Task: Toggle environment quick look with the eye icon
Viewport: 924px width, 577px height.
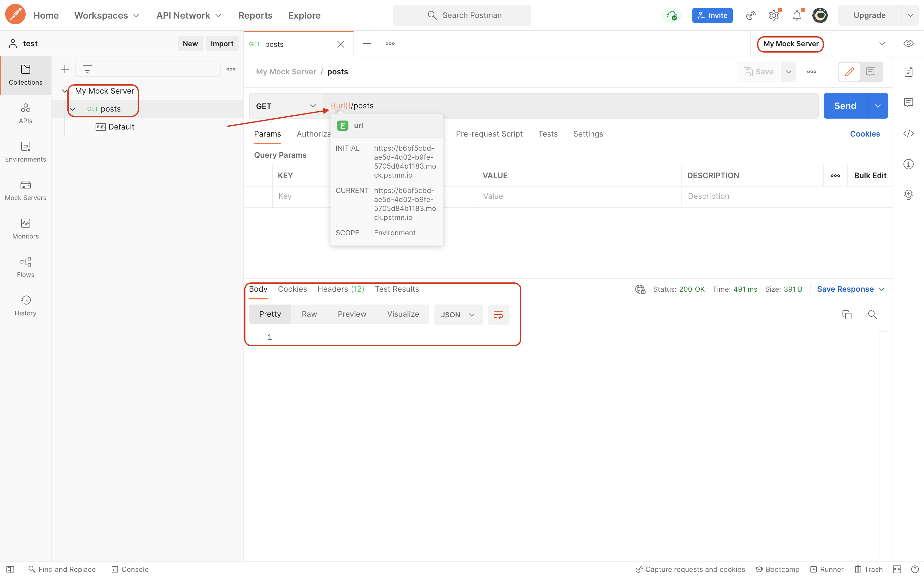Action: (x=908, y=44)
